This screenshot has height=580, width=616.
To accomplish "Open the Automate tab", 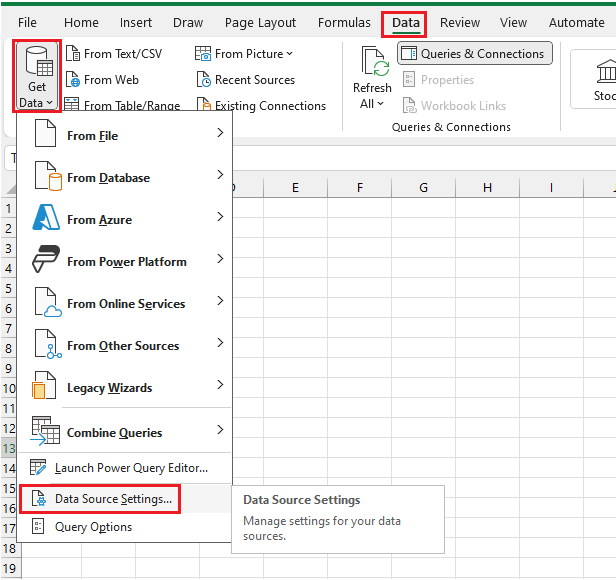I will [576, 22].
